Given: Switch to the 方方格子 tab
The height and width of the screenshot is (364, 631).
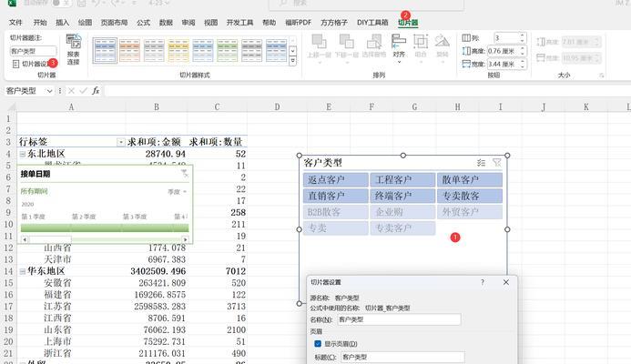Looking at the screenshot, I should tap(334, 23).
